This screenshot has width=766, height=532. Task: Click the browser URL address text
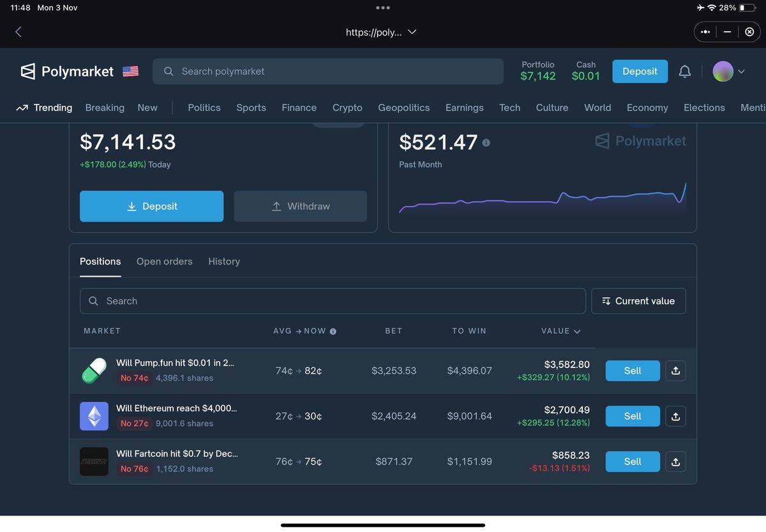click(x=374, y=32)
